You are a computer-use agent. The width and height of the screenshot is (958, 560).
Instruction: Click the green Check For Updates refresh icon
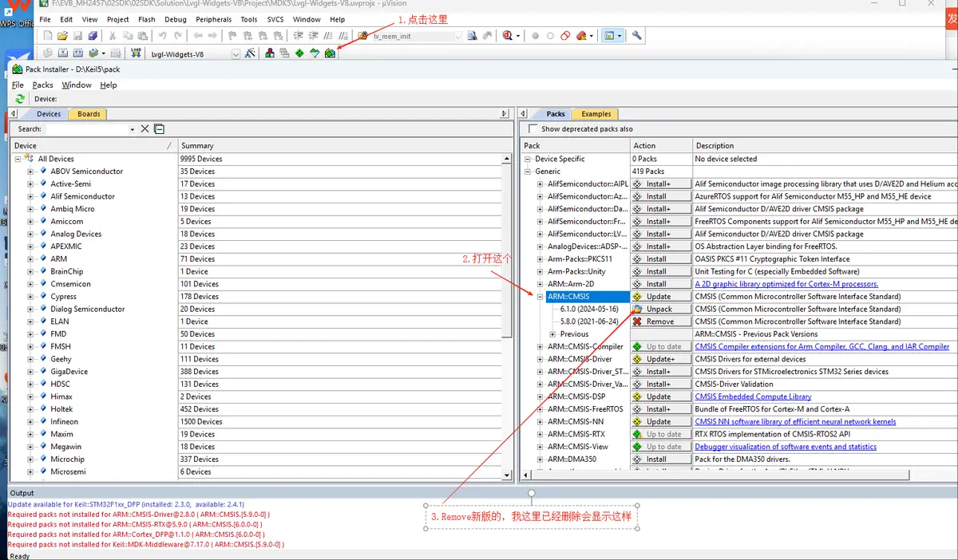(20, 99)
